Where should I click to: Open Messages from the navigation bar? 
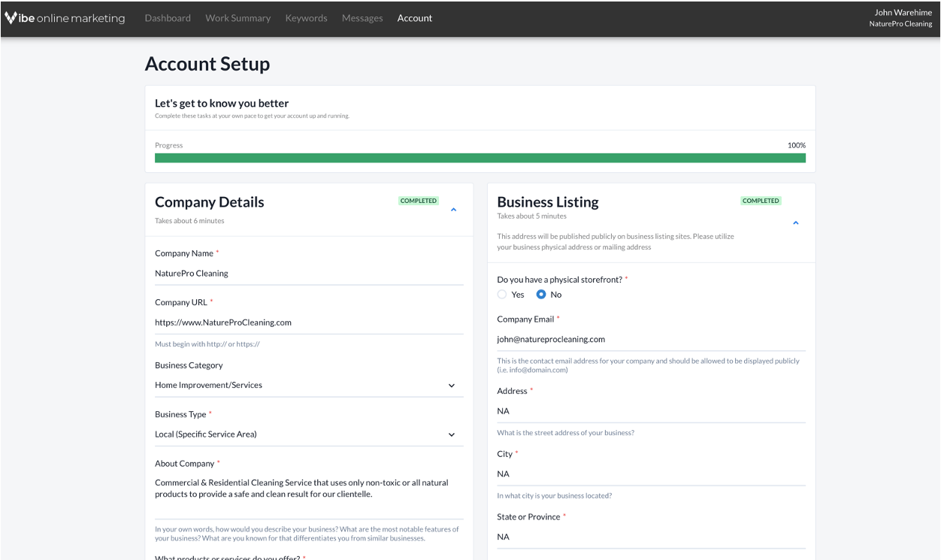(x=362, y=18)
